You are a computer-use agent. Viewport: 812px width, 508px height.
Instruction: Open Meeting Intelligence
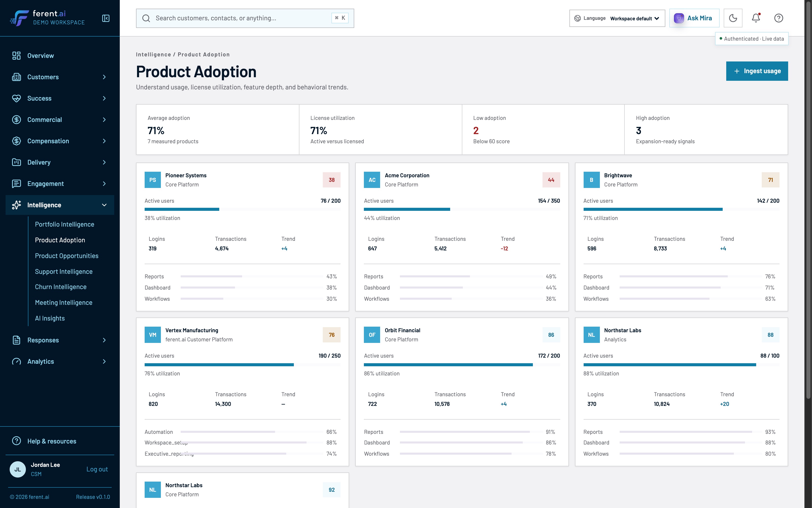click(64, 302)
